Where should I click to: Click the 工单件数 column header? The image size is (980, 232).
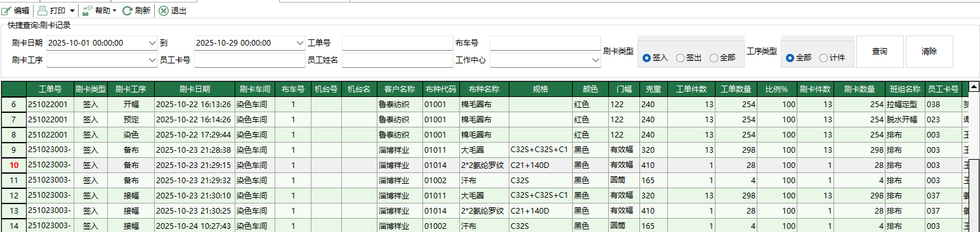coord(691,89)
